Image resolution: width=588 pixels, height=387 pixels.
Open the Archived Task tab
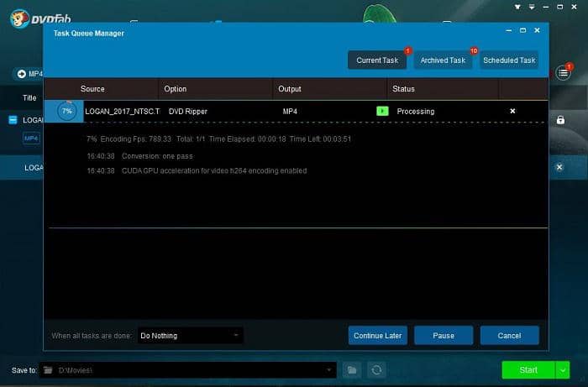tap(443, 60)
